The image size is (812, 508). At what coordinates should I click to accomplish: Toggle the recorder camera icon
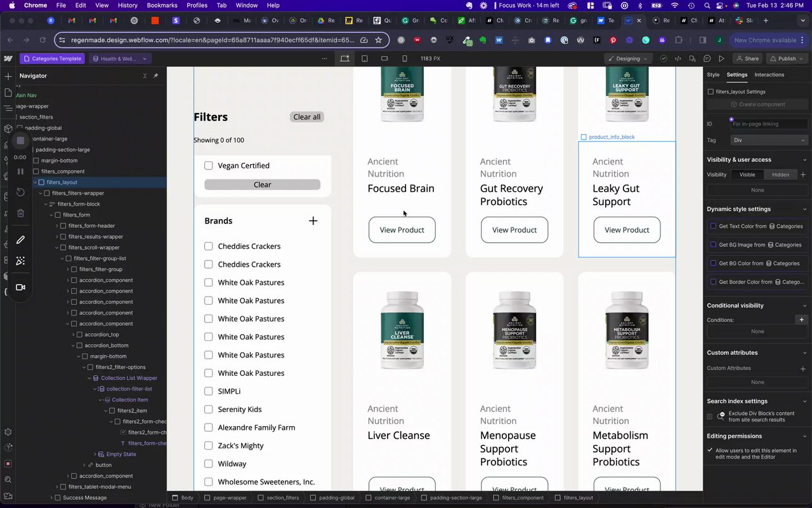click(x=20, y=287)
